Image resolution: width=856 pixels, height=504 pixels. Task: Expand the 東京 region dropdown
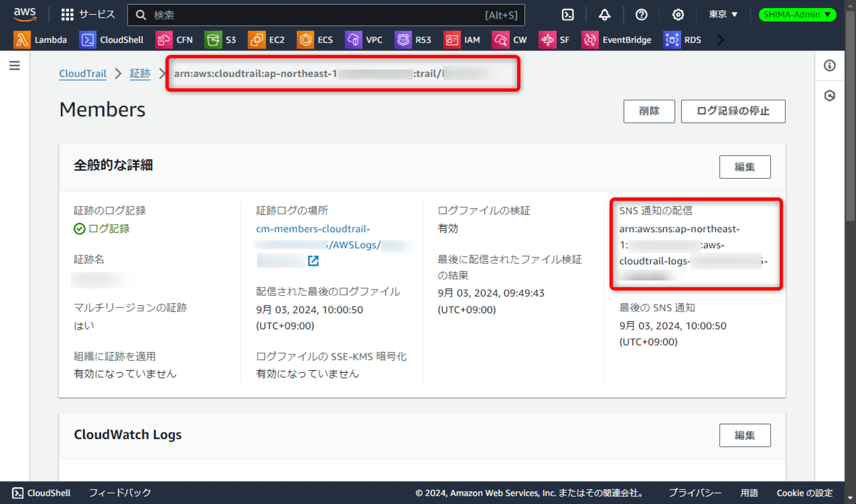click(723, 15)
